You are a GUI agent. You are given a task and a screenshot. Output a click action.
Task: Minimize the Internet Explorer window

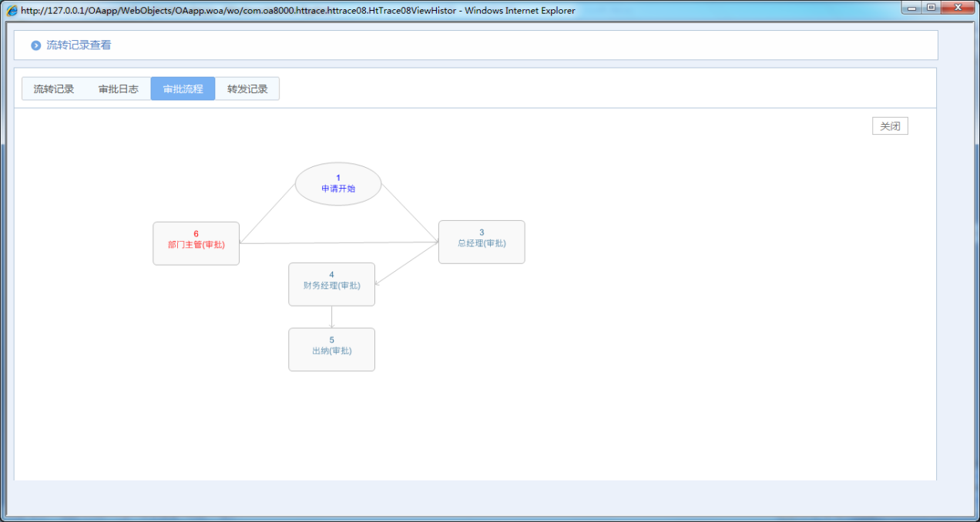(x=913, y=8)
